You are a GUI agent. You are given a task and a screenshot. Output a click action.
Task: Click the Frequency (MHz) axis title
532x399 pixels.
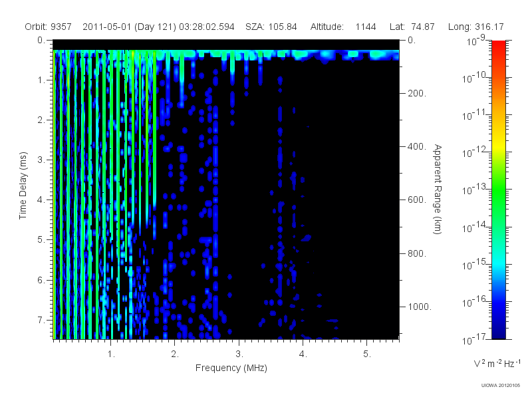(231, 368)
